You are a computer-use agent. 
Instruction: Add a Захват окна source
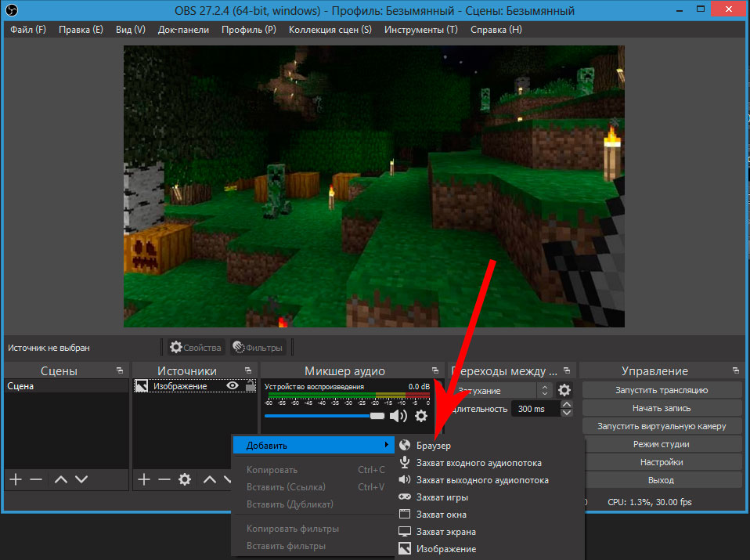coord(490,515)
